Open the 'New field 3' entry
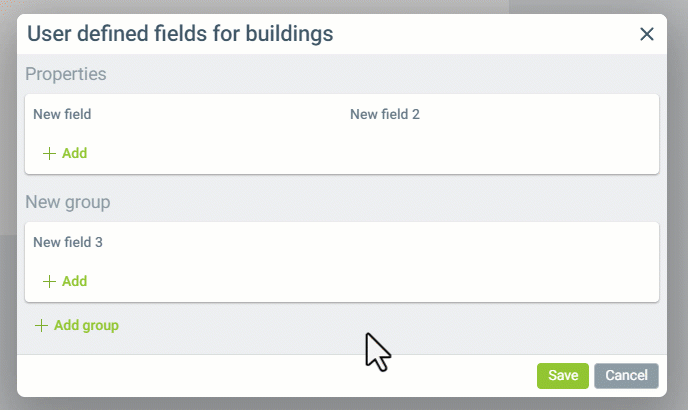688x410 pixels. click(x=68, y=242)
